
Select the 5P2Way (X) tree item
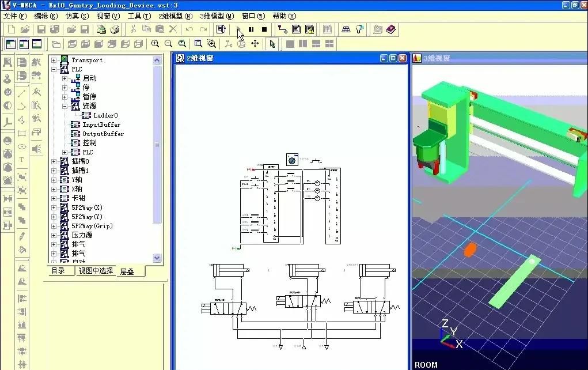[86, 207]
